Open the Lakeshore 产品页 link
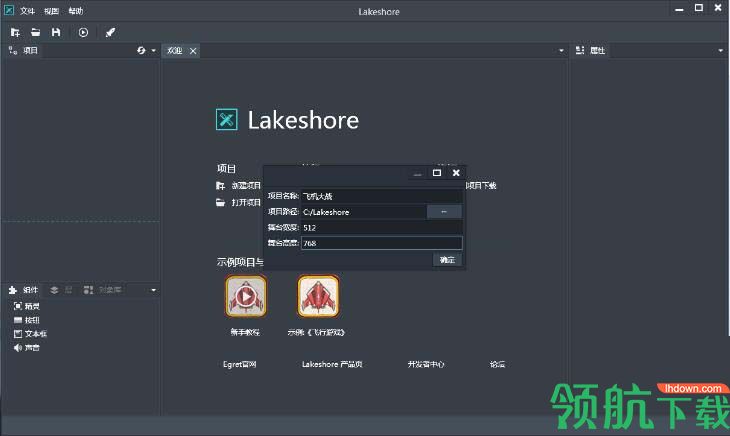The height and width of the screenshot is (436, 730). coord(332,364)
